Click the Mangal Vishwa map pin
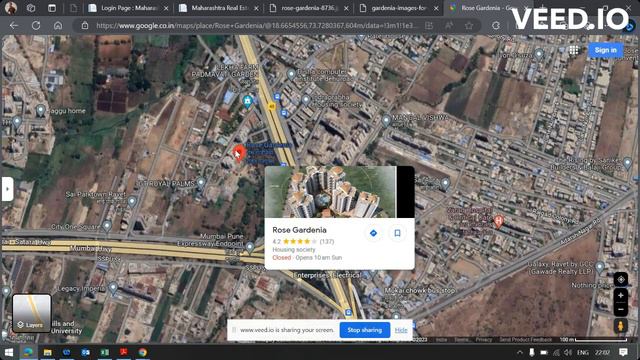 (x=386, y=121)
